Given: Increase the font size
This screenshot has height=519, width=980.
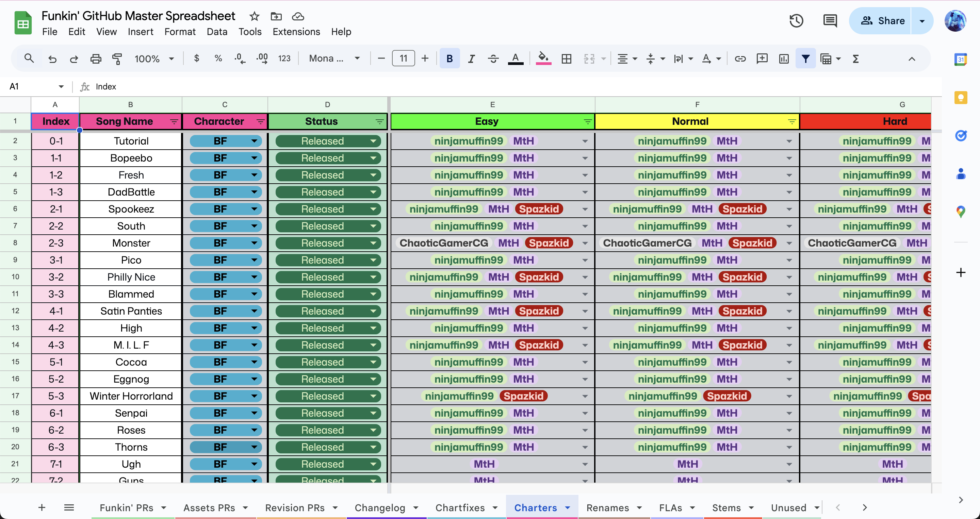Looking at the screenshot, I should 425,58.
